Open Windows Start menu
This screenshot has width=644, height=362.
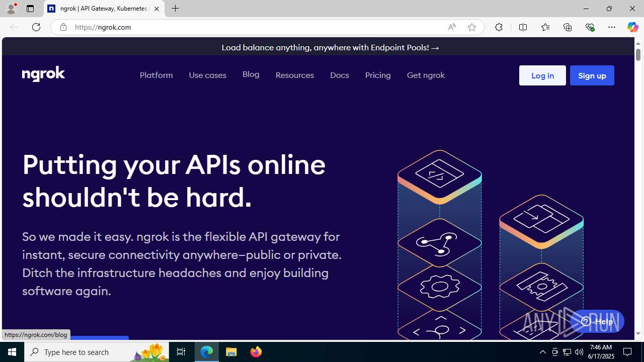pyautogui.click(x=12, y=352)
